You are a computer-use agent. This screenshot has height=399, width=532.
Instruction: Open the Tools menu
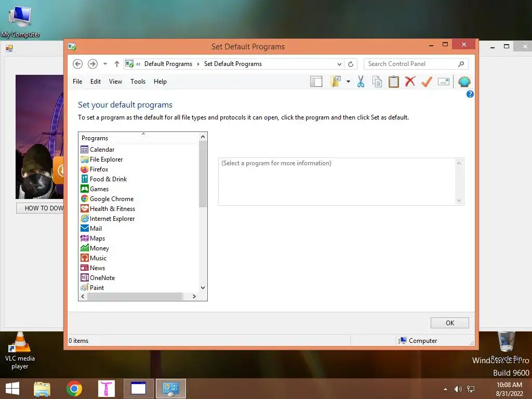138,82
